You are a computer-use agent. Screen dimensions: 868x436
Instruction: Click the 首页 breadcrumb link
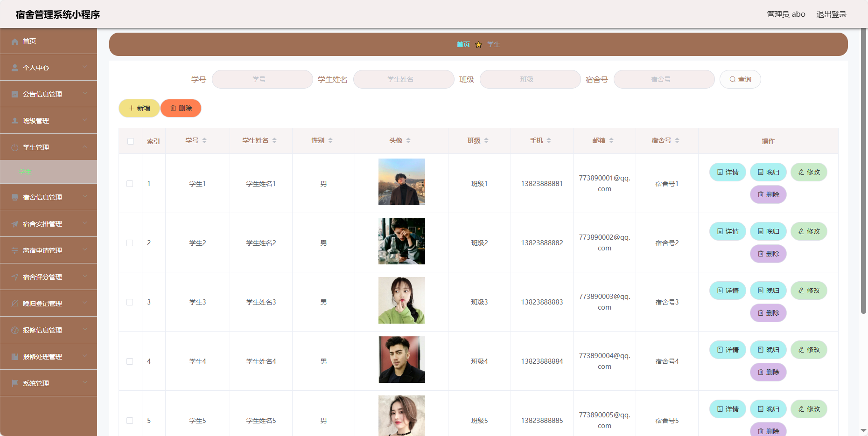(463, 45)
